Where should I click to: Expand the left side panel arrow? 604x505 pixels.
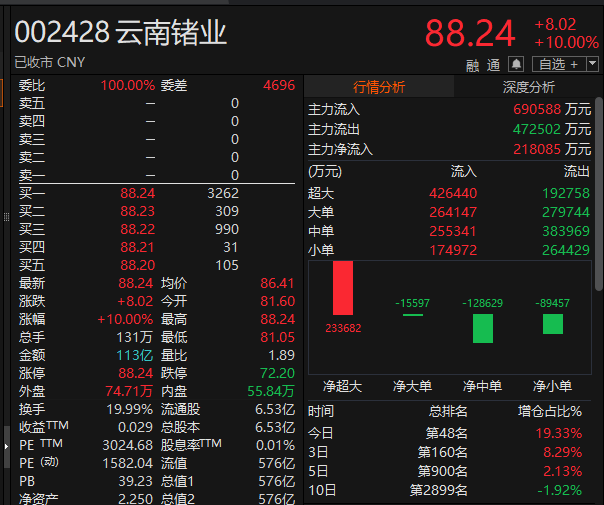coord(6,446)
